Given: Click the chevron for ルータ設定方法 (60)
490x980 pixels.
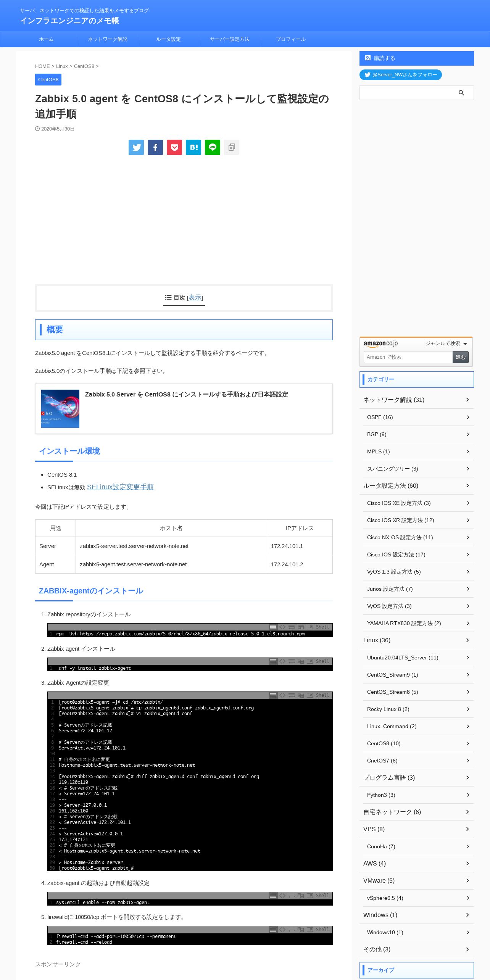Looking at the screenshot, I should 467,485.
